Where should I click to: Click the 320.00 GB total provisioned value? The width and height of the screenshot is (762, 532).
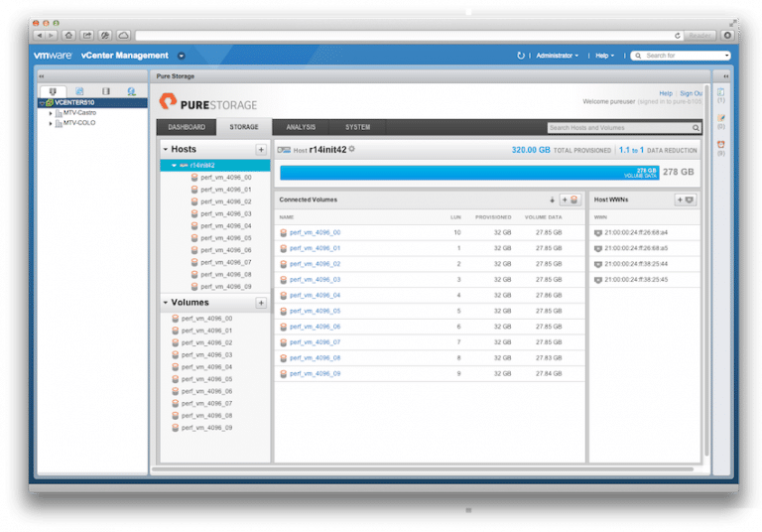531,150
